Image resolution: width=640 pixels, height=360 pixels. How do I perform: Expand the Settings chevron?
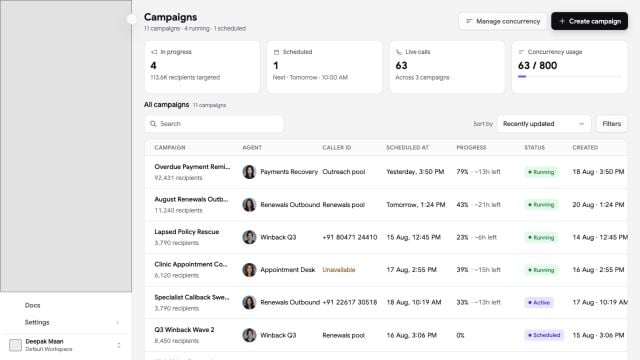point(118,322)
